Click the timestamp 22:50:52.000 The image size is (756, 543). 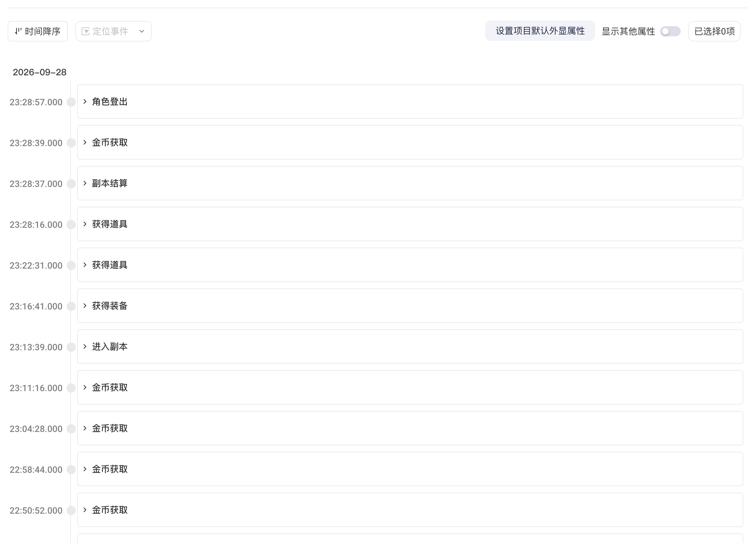(36, 511)
